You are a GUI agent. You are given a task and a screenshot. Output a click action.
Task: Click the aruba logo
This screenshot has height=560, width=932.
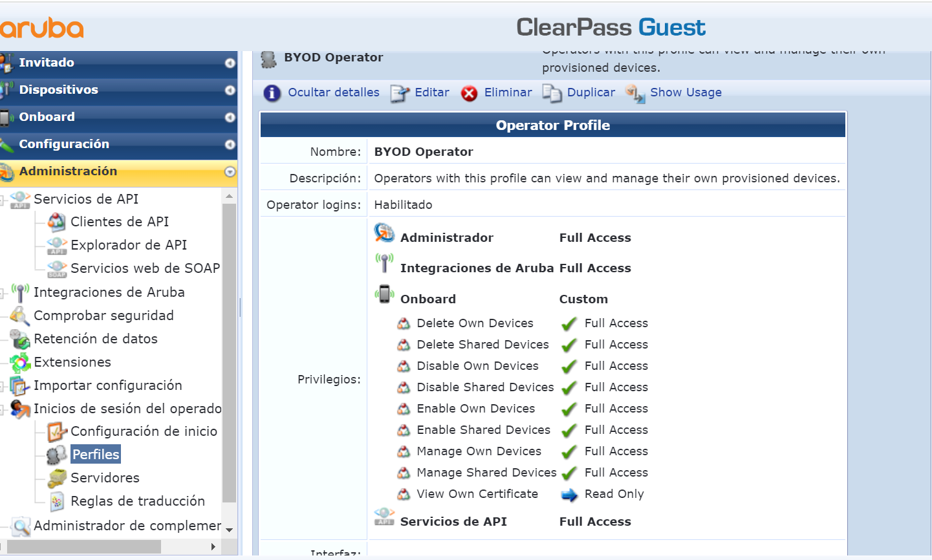[41, 28]
